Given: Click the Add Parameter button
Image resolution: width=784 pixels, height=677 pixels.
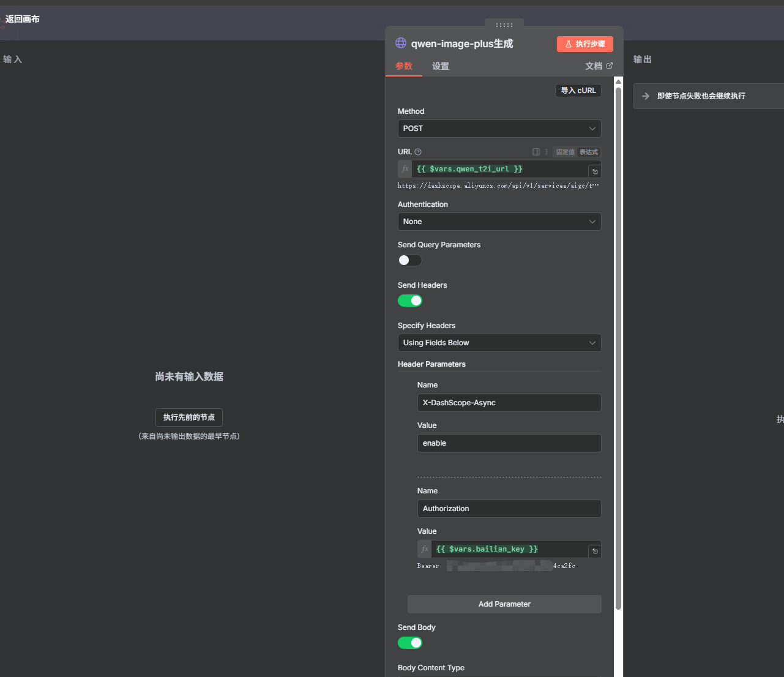Looking at the screenshot, I should tap(504, 604).
